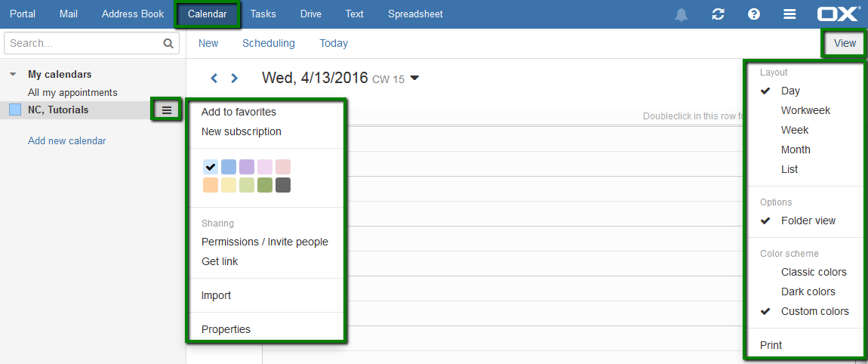Switch to the Mail tab
The image size is (868, 364).
(69, 14)
